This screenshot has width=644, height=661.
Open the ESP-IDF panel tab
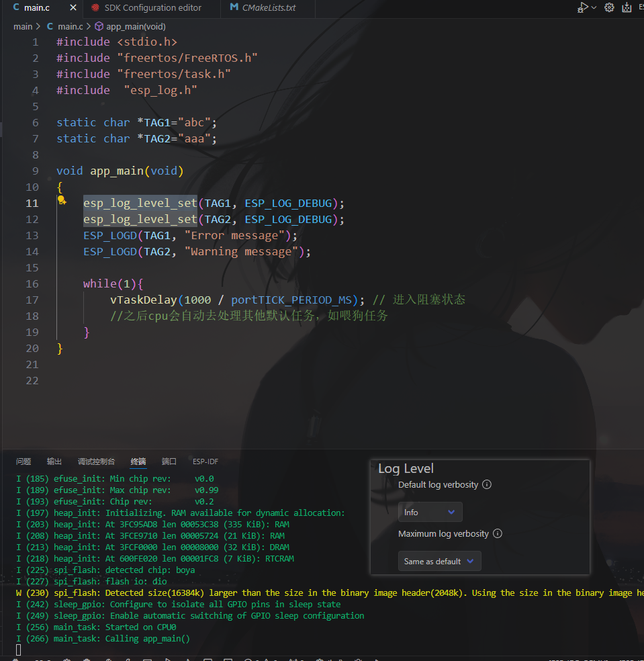tap(205, 461)
